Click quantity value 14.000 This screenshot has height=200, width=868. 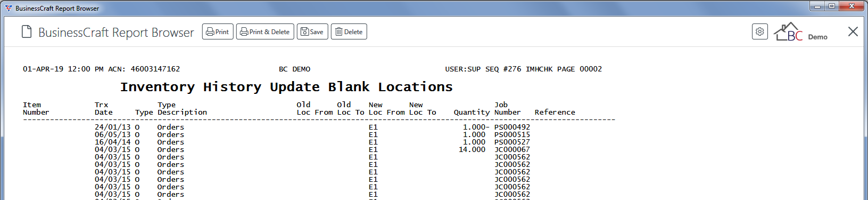(x=472, y=150)
